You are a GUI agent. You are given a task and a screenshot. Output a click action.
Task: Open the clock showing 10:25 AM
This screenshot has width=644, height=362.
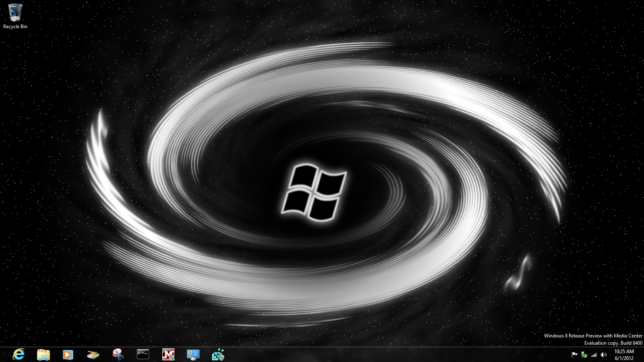pos(624,355)
